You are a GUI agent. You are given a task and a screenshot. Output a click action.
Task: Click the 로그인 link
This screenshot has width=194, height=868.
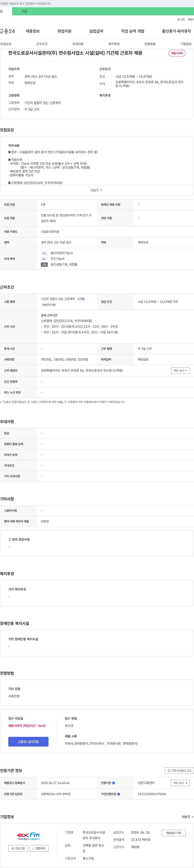pos(181,19)
